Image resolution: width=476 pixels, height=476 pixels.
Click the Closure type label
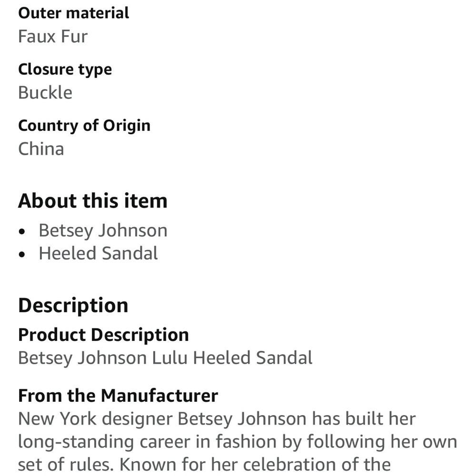[x=65, y=69]
